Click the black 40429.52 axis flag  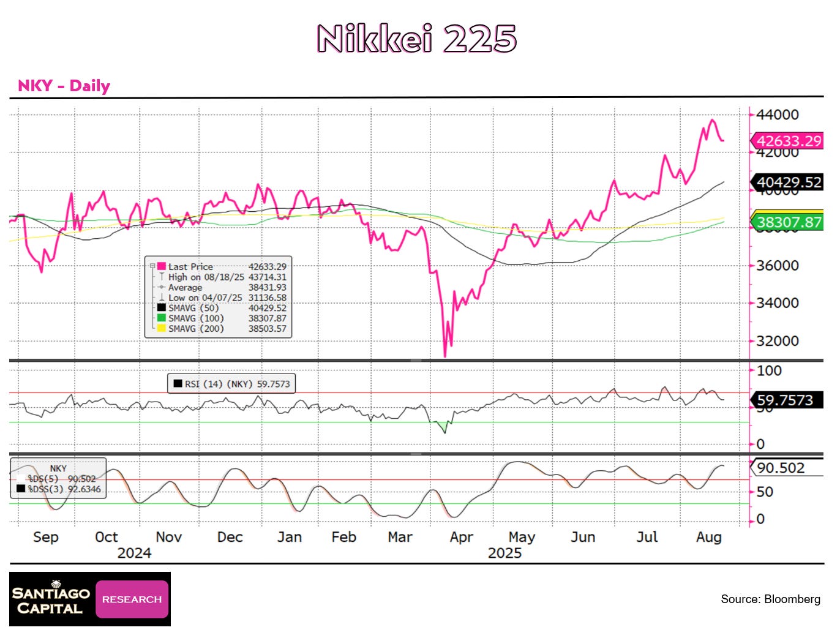tap(787, 182)
